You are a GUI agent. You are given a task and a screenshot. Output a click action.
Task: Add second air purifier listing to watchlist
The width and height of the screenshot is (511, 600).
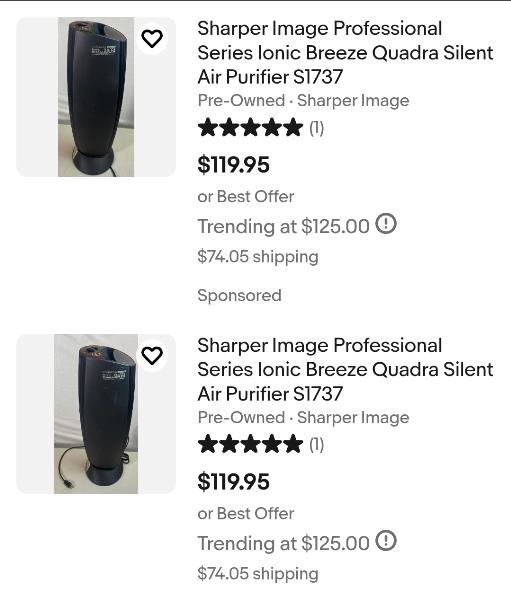152,355
